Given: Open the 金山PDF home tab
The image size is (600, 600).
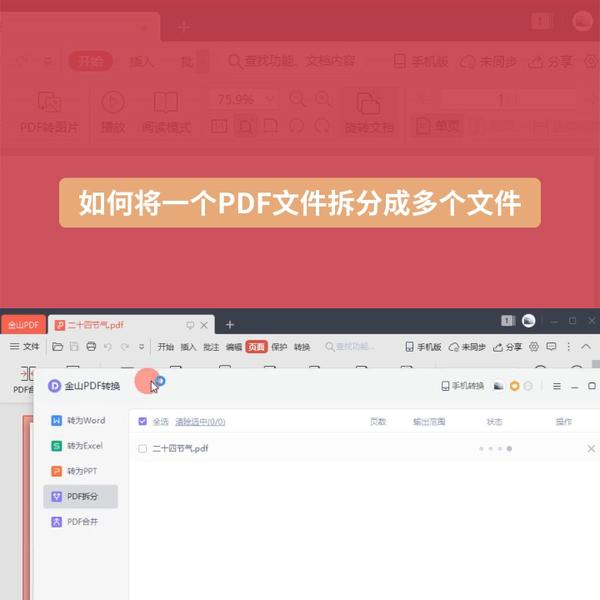Looking at the screenshot, I should click(x=23, y=325).
